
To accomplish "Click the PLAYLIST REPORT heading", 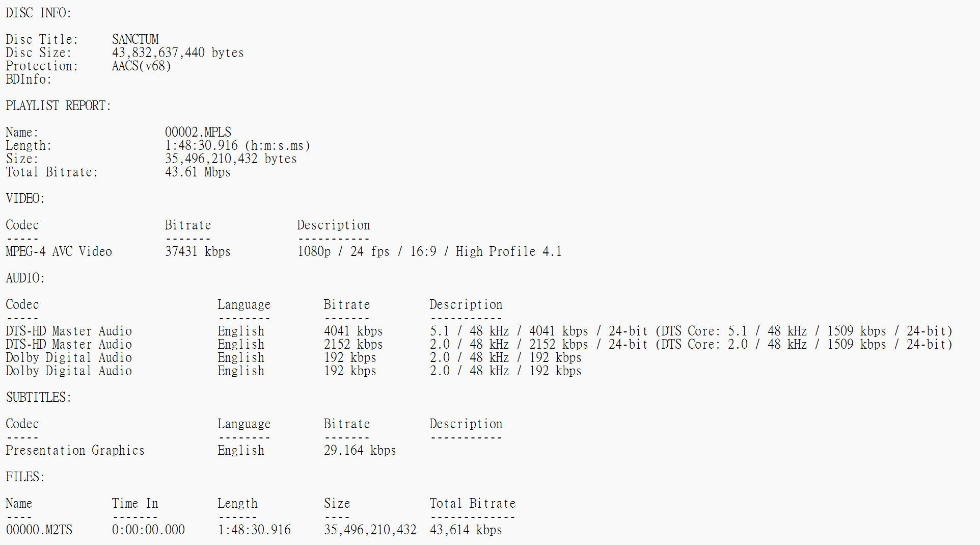I will point(59,106).
